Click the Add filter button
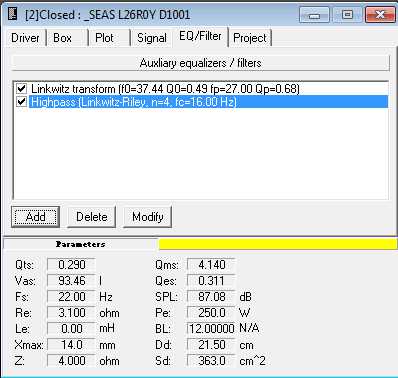 (35, 217)
